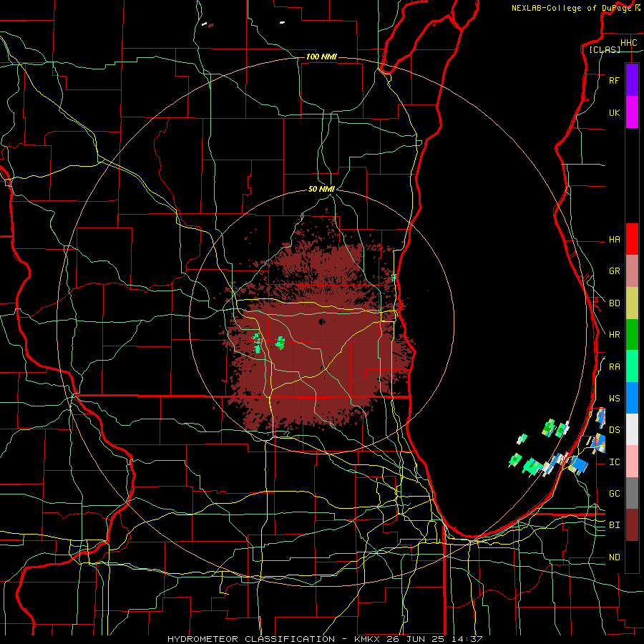Image resolution: width=644 pixels, height=644 pixels.
Task: Click the WS legend label text
Action: click(x=614, y=398)
